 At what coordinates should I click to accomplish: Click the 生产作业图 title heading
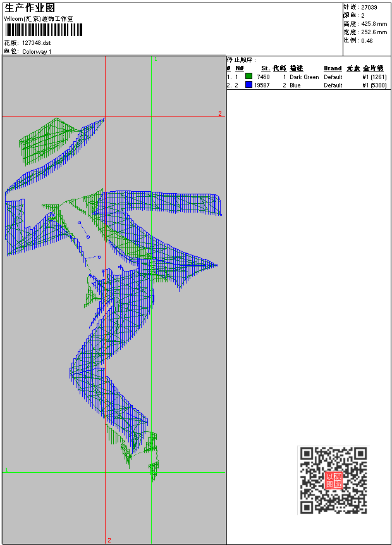(30, 8)
